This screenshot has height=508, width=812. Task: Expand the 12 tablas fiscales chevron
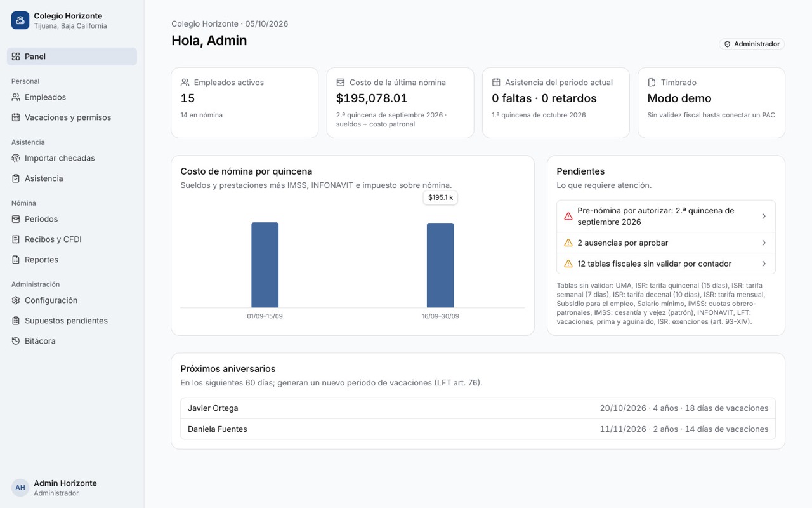[764, 264]
